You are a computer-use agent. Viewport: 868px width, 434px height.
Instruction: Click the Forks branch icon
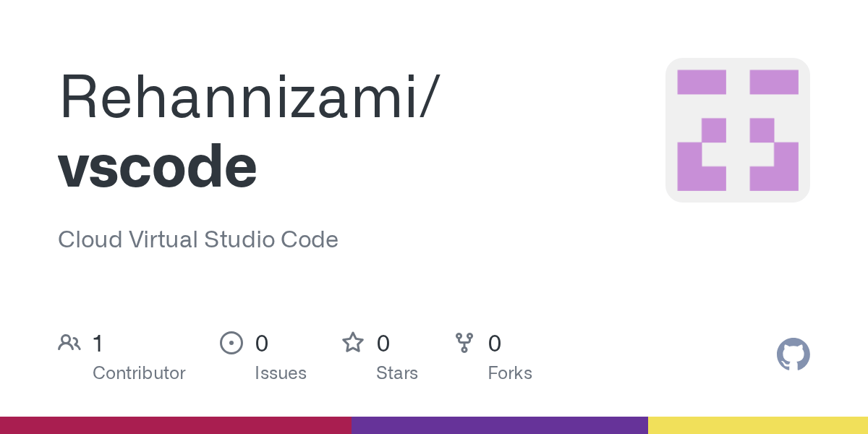point(464,343)
